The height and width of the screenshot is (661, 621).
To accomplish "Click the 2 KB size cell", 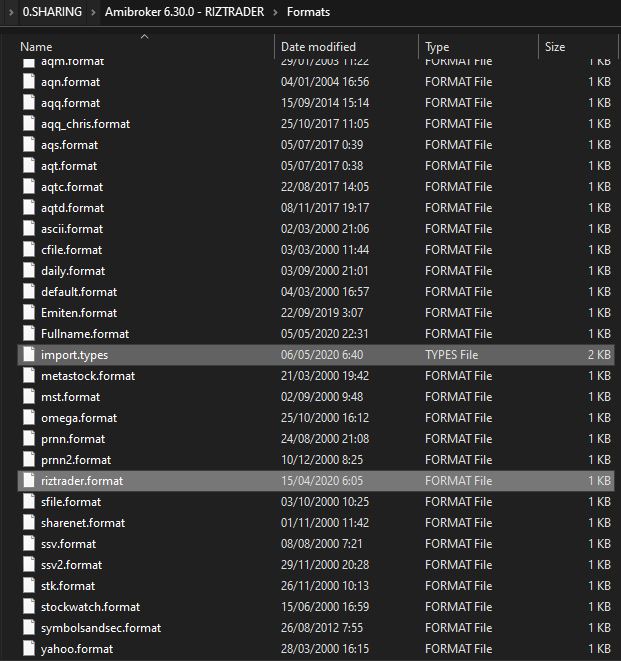I will [x=599, y=355].
